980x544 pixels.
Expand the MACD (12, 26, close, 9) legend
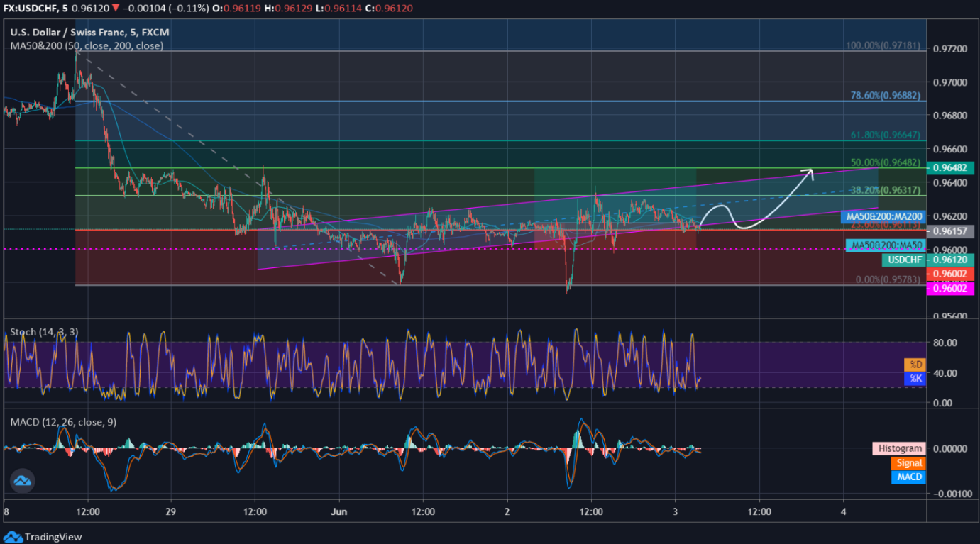(63, 422)
